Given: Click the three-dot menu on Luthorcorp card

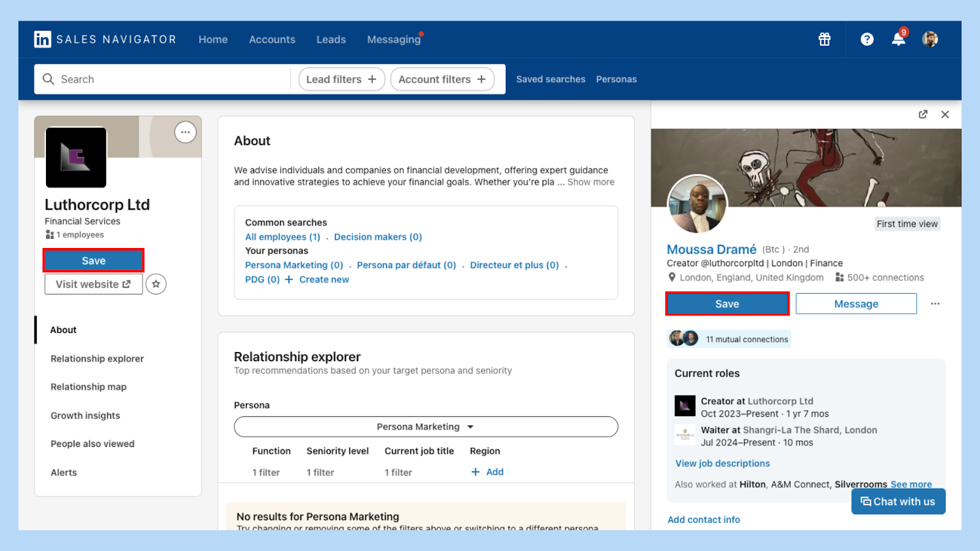Looking at the screenshot, I should tap(186, 132).
